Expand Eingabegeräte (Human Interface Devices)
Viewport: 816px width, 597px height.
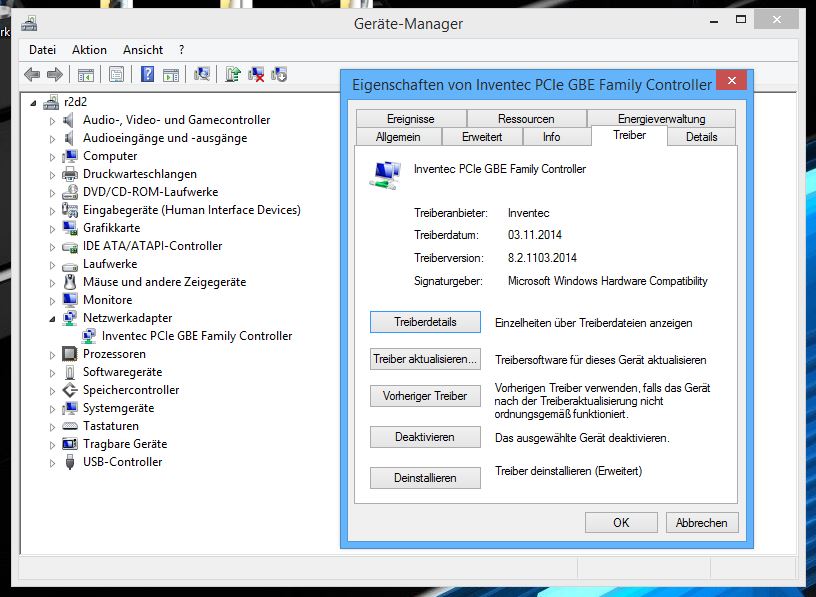pos(52,211)
